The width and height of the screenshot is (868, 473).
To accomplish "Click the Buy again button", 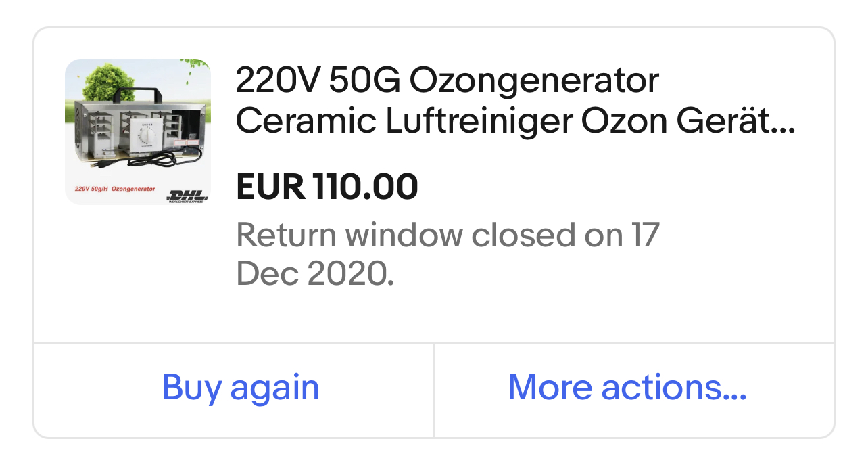I will (x=240, y=388).
